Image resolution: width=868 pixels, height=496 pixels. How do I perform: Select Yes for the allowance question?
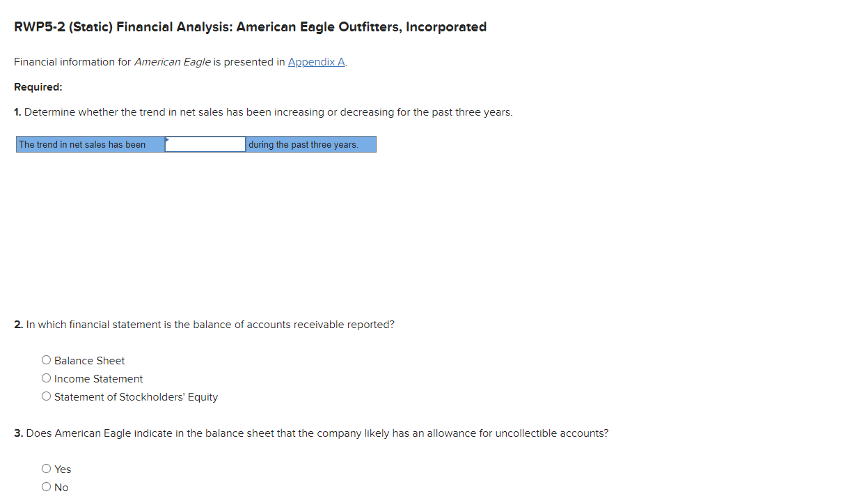(x=46, y=468)
